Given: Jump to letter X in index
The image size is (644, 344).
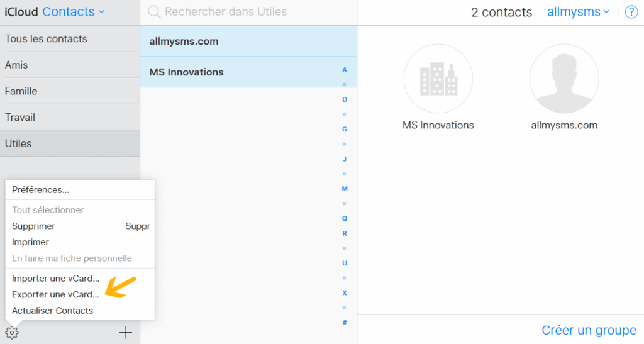Looking at the screenshot, I should pos(345,292).
